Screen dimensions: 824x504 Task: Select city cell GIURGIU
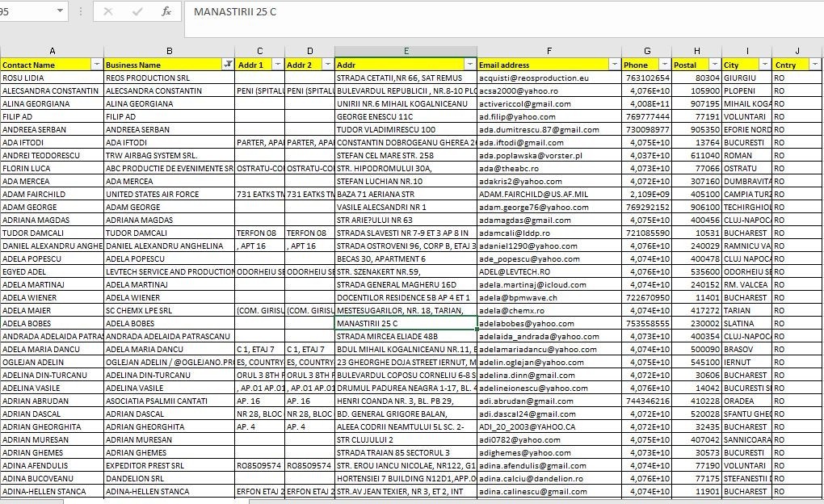[746, 78]
